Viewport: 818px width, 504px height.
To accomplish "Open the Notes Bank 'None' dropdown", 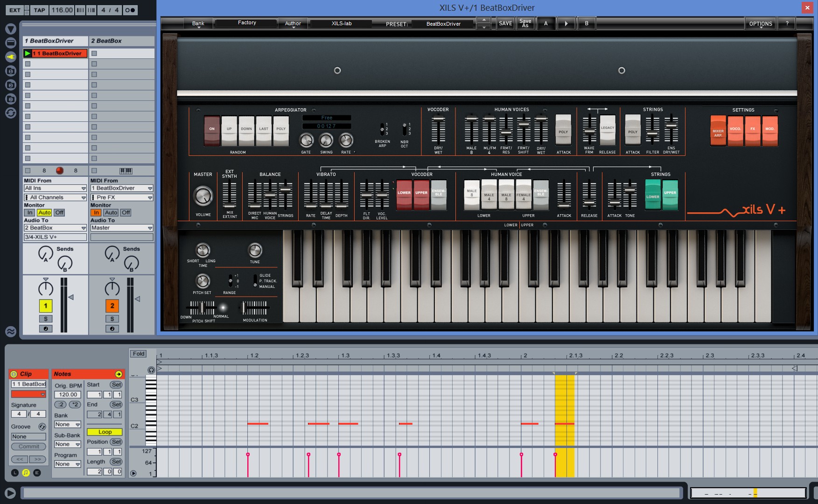I will (x=67, y=424).
